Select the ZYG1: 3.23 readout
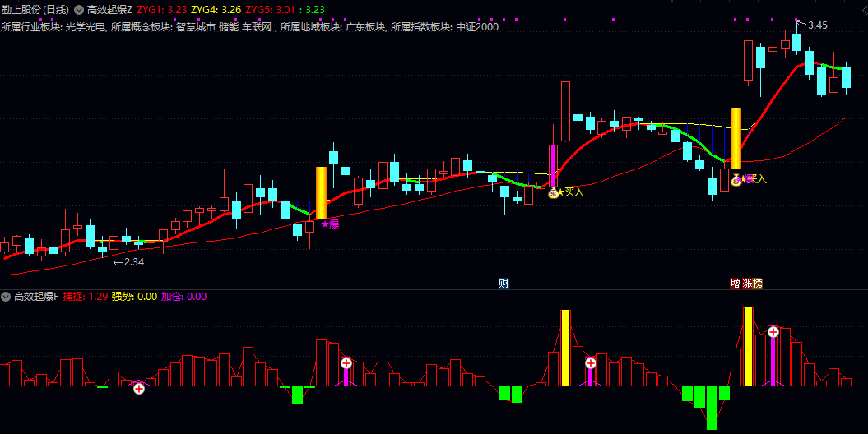The width and height of the screenshot is (868, 434). click(x=161, y=10)
